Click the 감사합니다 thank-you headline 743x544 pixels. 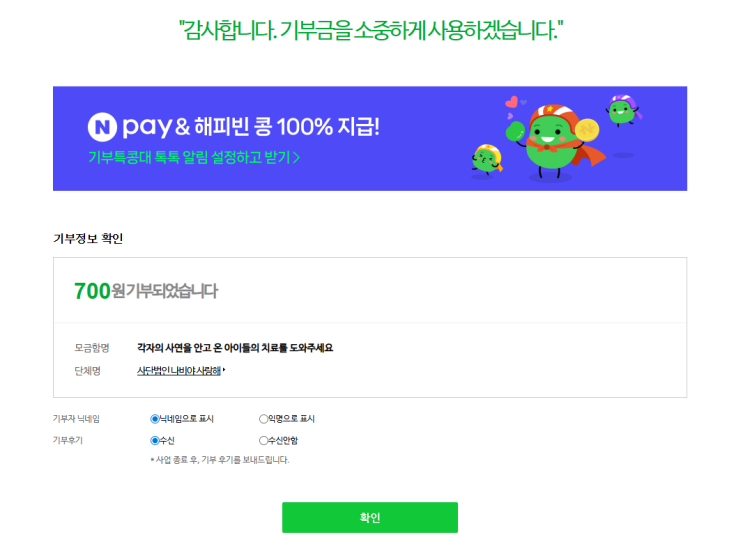(371, 30)
